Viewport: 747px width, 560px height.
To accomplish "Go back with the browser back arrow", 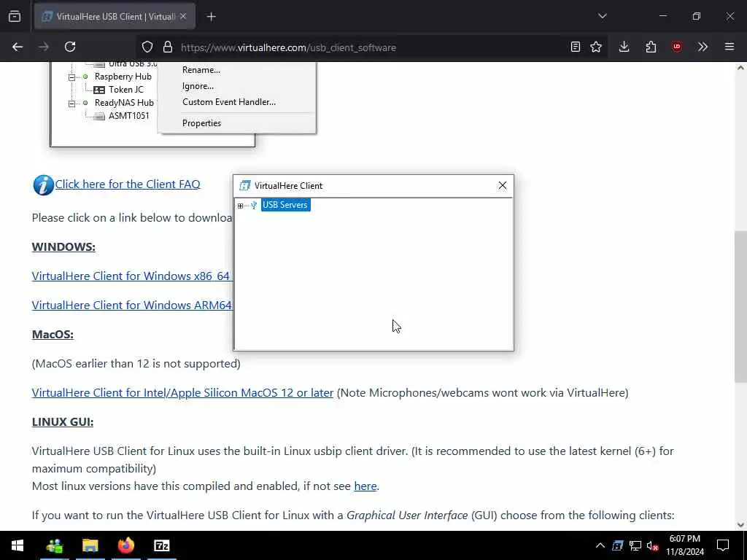I will pos(18,47).
